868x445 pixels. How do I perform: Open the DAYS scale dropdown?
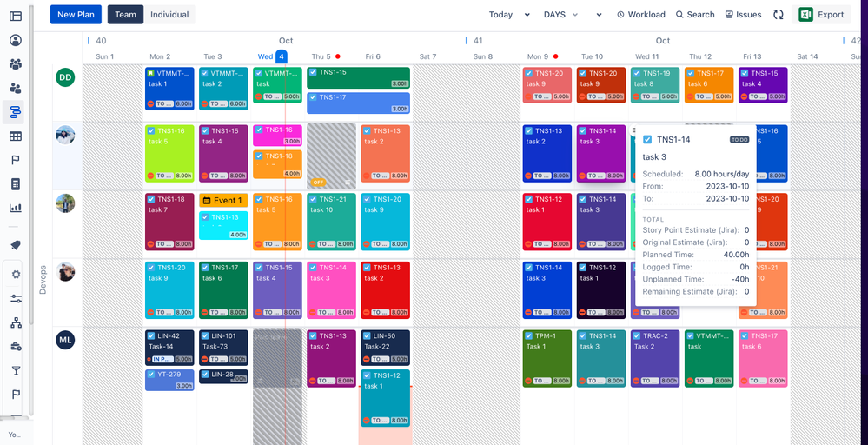[560, 15]
